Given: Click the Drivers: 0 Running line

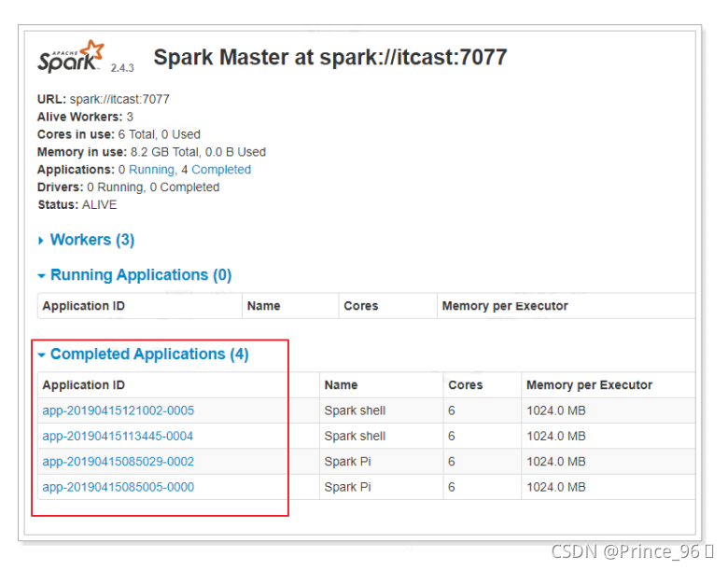Looking at the screenshot, I should click(128, 188).
